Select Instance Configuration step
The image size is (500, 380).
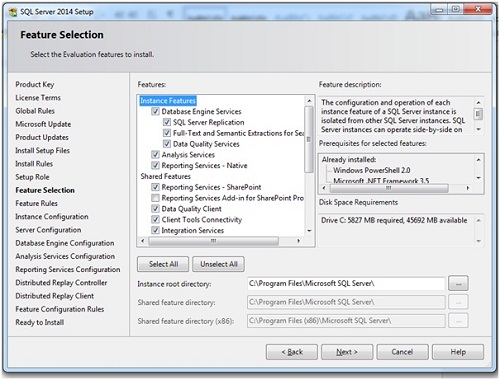(x=52, y=217)
